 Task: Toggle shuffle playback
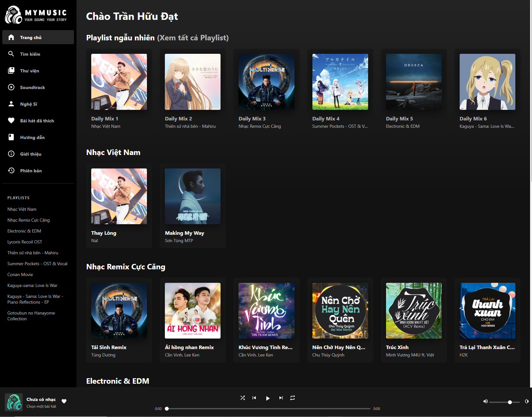243,398
